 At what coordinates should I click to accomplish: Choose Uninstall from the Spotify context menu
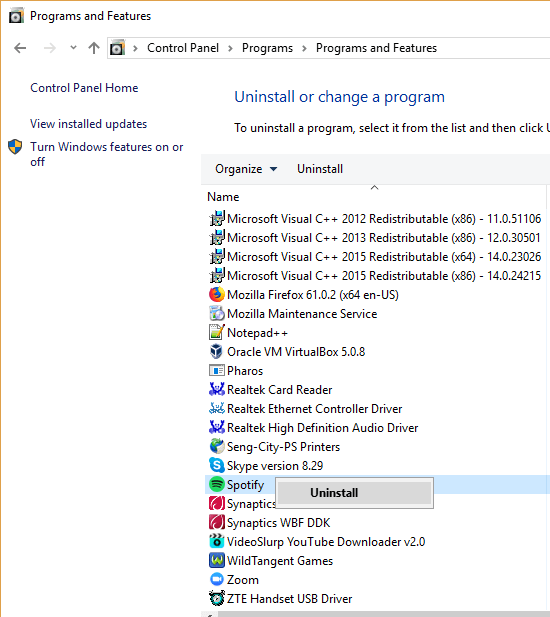click(354, 493)
